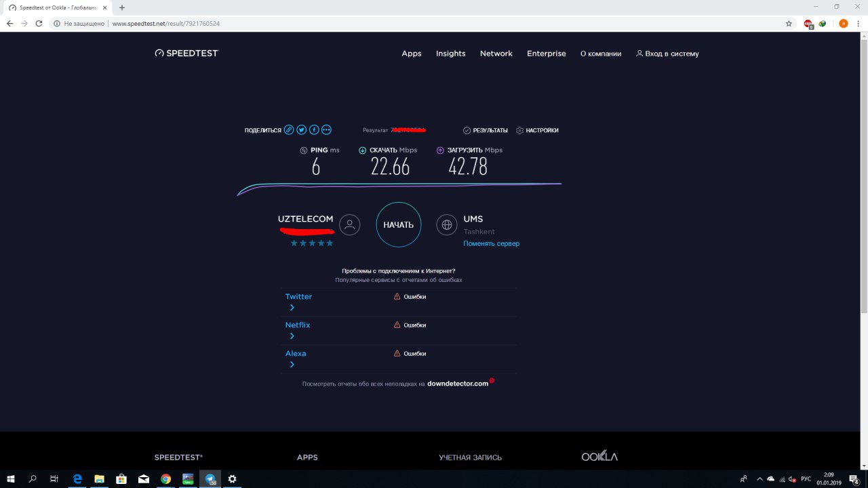This screenshot has height=488, width=868.
Task: Click the user profile icon beside UZTELECOM
Action: click(x=350, y=224)
